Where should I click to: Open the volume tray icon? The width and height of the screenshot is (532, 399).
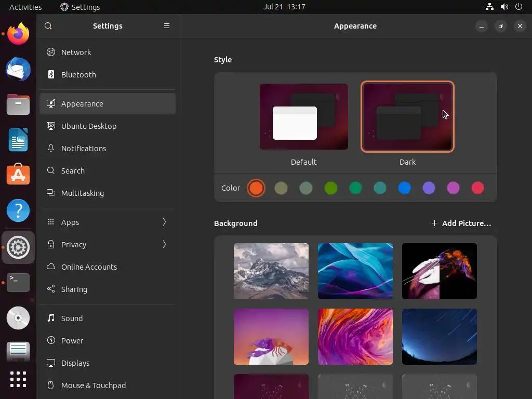(504, 7)
